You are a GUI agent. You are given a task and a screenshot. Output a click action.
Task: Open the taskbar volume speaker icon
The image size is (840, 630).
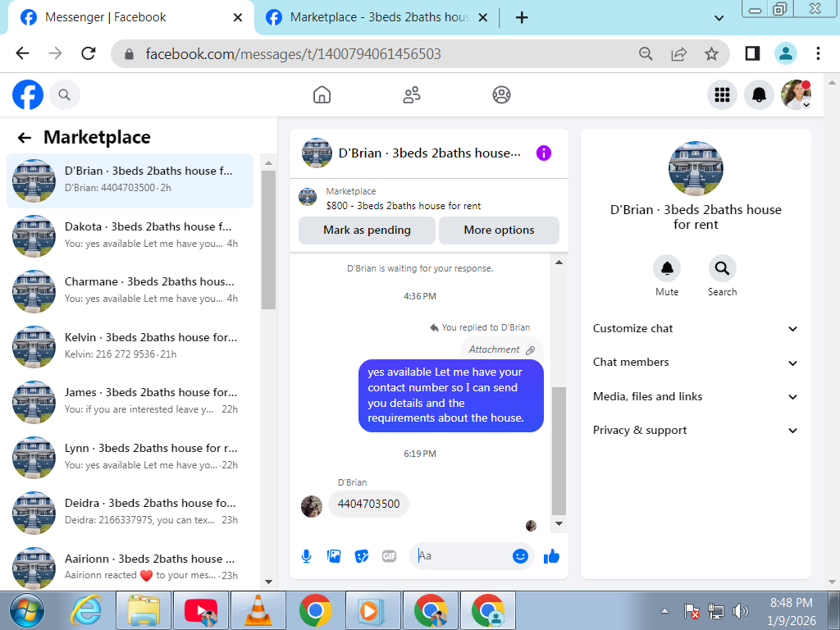click(740, 610)
